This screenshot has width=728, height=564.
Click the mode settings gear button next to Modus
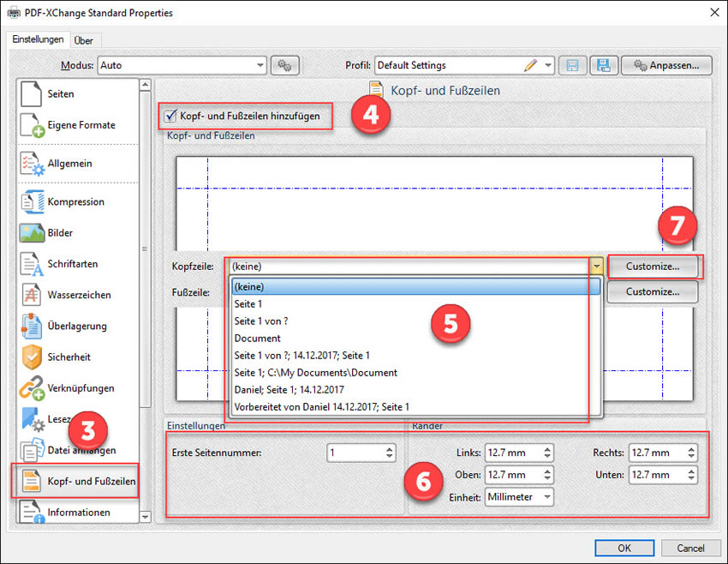tap(284, 65)
